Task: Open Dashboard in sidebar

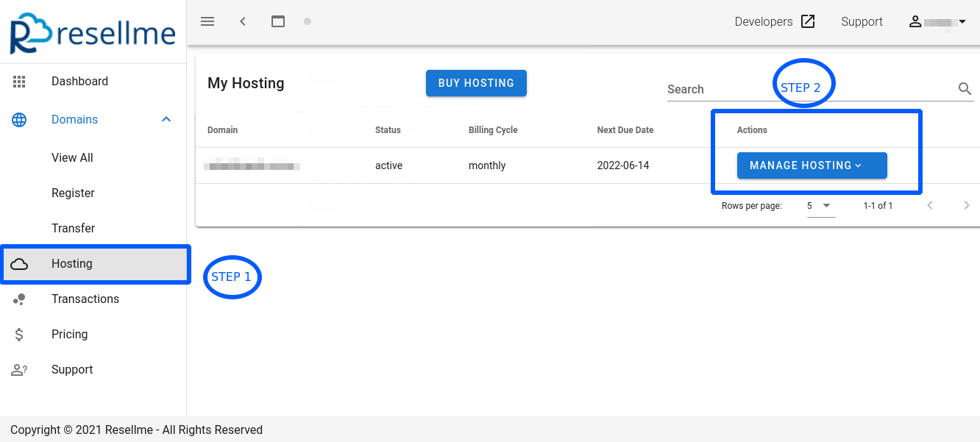Action: point(79,82)
